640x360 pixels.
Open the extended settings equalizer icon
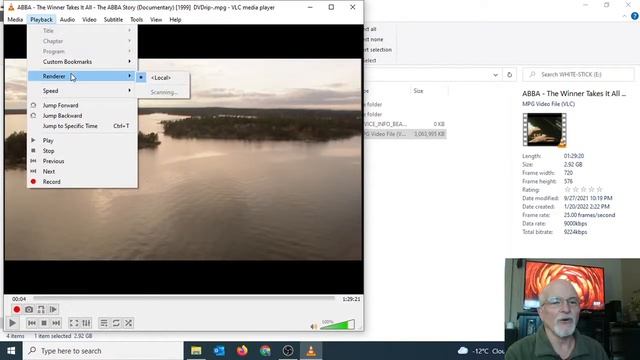86,323
